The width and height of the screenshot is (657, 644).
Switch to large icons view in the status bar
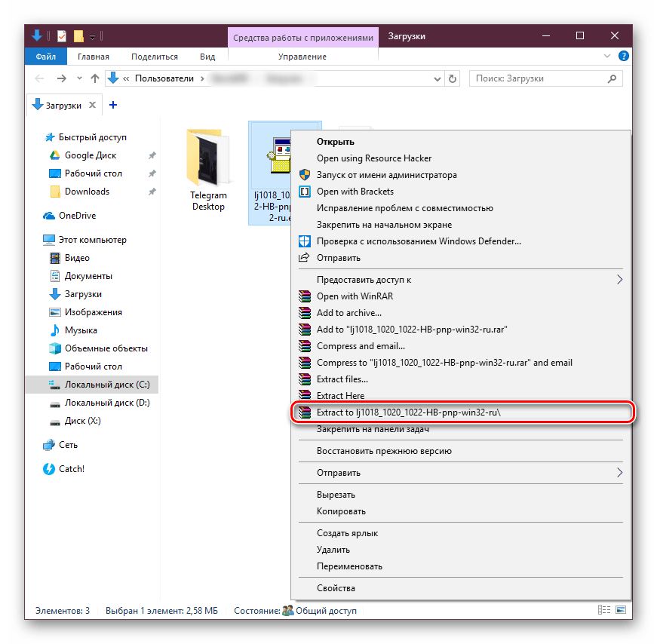pos(622,611)
